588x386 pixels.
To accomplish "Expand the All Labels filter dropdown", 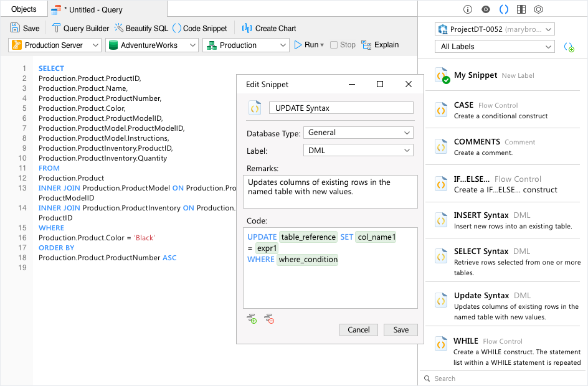I will (x=495, y=47).
